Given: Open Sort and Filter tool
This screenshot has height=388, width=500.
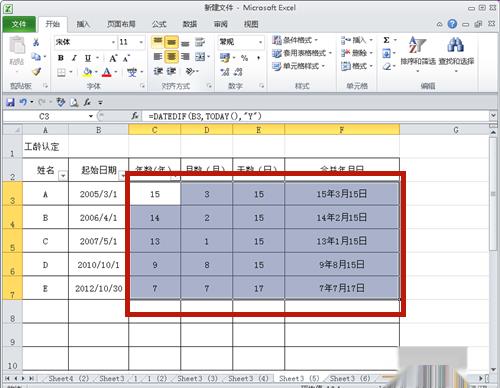Looking at the screenshot, I should pos(418,53).
